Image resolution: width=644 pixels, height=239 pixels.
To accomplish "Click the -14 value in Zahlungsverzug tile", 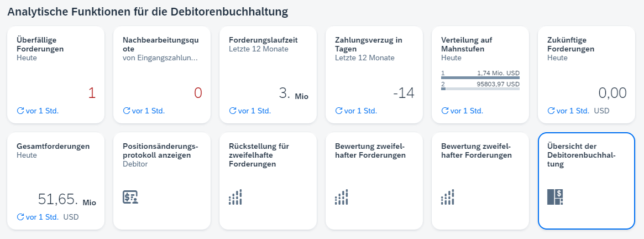I will 404,93.
